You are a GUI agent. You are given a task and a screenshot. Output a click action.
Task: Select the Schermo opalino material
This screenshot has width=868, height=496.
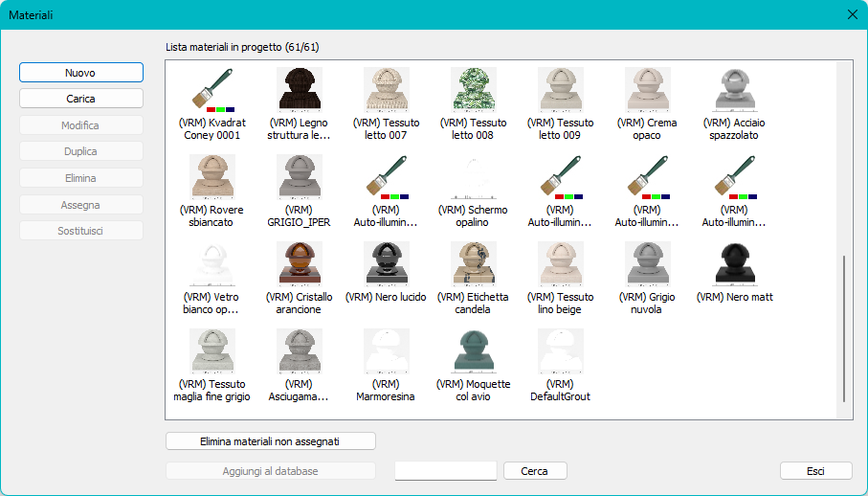pyautogui.click(x=474, y=176)
